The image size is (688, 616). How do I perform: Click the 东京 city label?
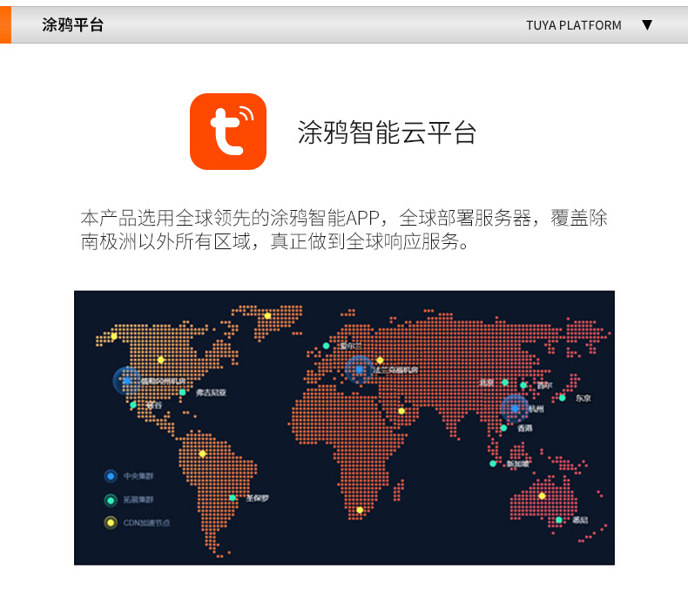(x=583, y=398)
